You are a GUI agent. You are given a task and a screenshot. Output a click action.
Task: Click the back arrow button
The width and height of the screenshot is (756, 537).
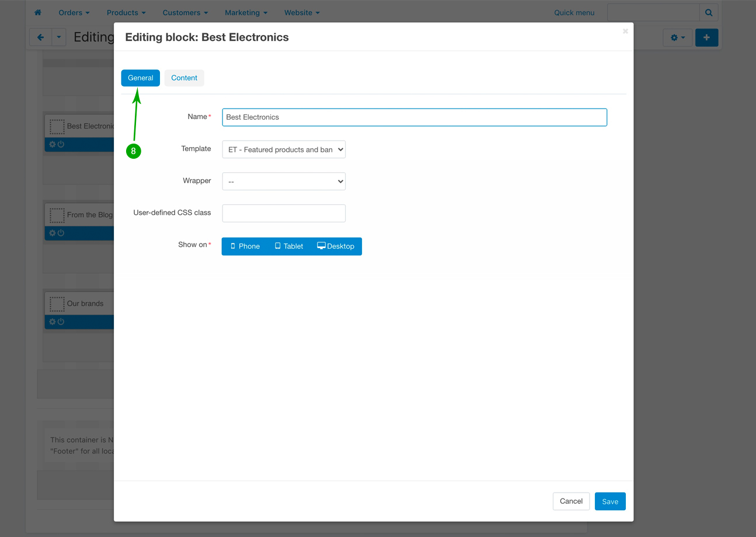point(41,37)
